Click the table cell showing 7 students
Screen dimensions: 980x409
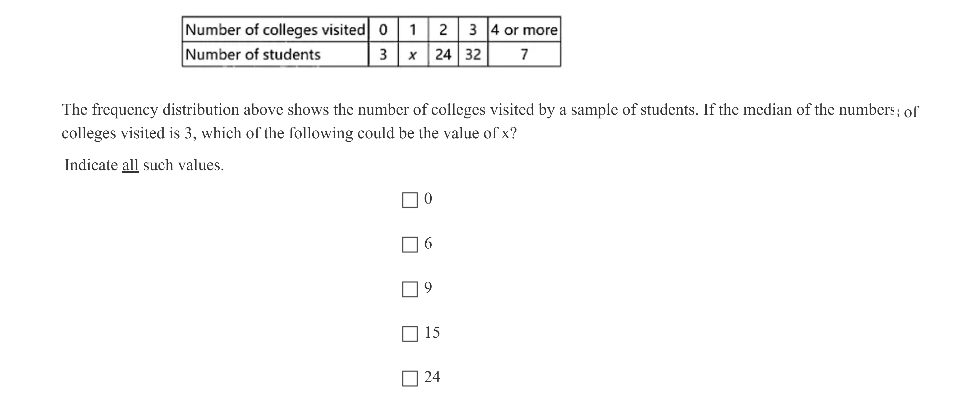tap(524, 55)
